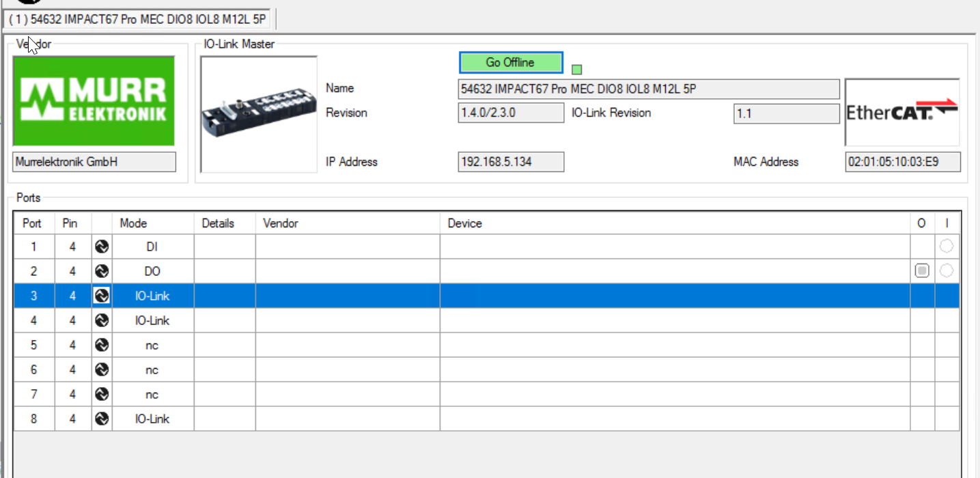Click the MAC Address field 02:01:05:10:03:E9
980x478 pixels.
903,162
